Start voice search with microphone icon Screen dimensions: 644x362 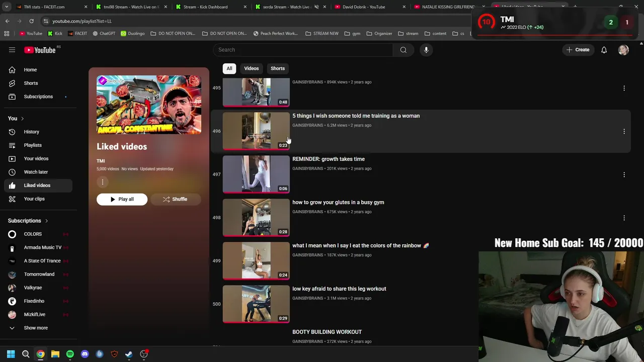point(426,50)
